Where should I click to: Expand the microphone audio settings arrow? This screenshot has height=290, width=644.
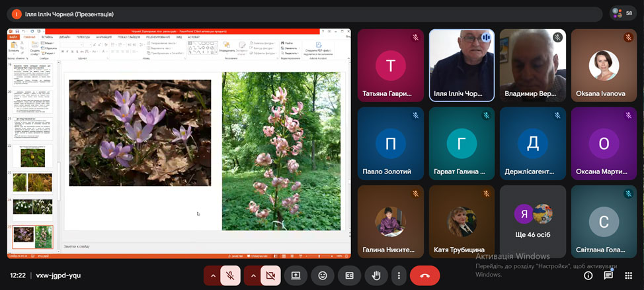212,275
